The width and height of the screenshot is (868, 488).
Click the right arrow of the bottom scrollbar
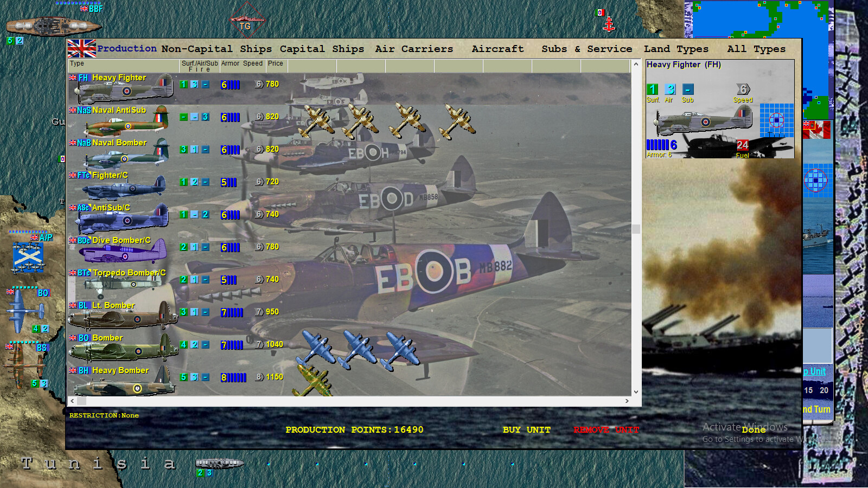coord(627,401)
